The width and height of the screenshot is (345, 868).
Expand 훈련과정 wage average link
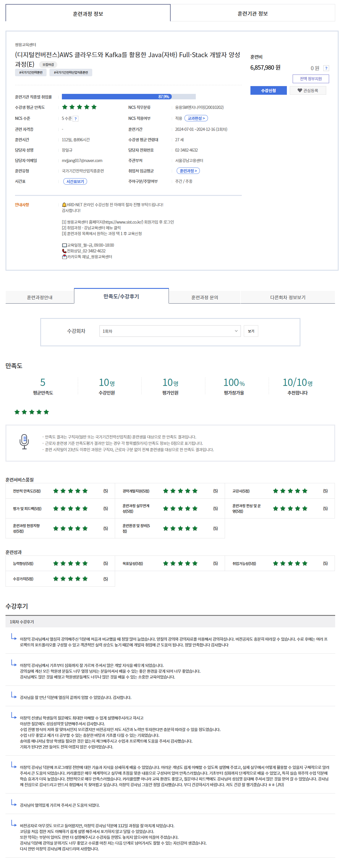click(x=188, y=171)
